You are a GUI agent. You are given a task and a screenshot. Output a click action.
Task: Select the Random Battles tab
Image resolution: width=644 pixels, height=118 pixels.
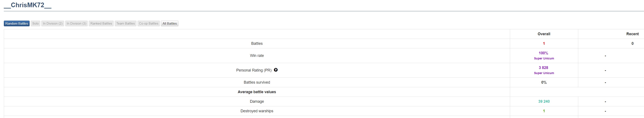[17, 23]
